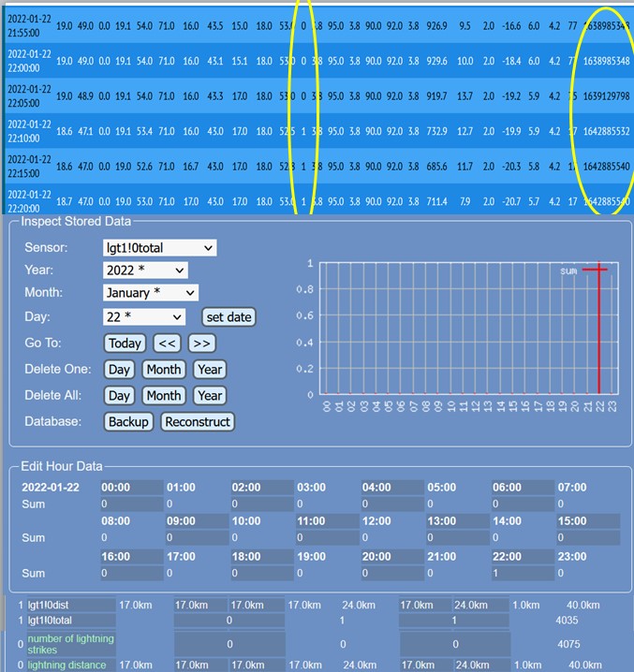Viewport: 634px width, 672px height.
Task: Go to previous day with << button
Action: click(167, 343)
